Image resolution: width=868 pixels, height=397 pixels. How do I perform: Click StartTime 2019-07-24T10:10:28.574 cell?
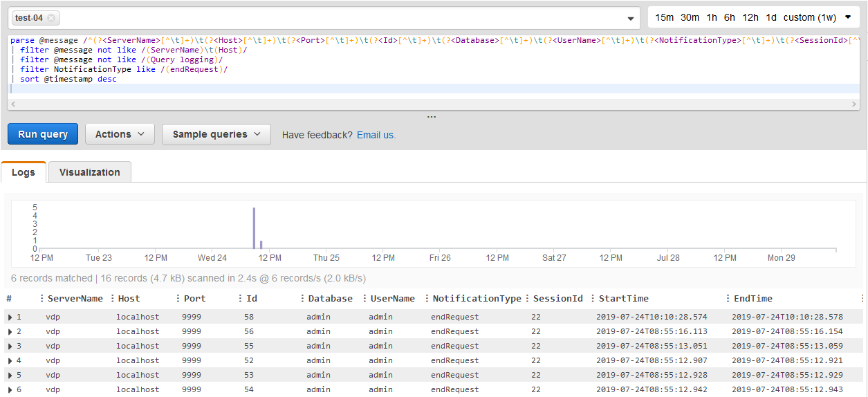pos(652,317)
